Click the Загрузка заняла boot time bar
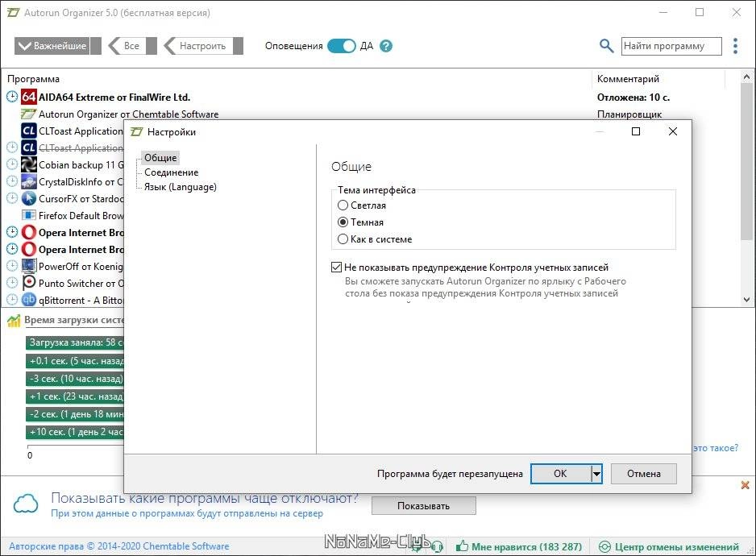This screenshot has height=556, width=756. (x=75, y=342)
